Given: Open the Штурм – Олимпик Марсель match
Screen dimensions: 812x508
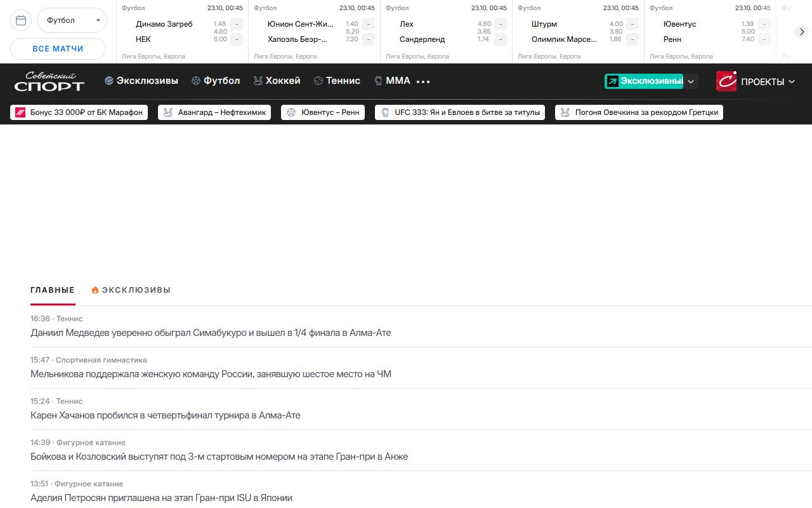Looking at the screenshot, I should point(578,31).
